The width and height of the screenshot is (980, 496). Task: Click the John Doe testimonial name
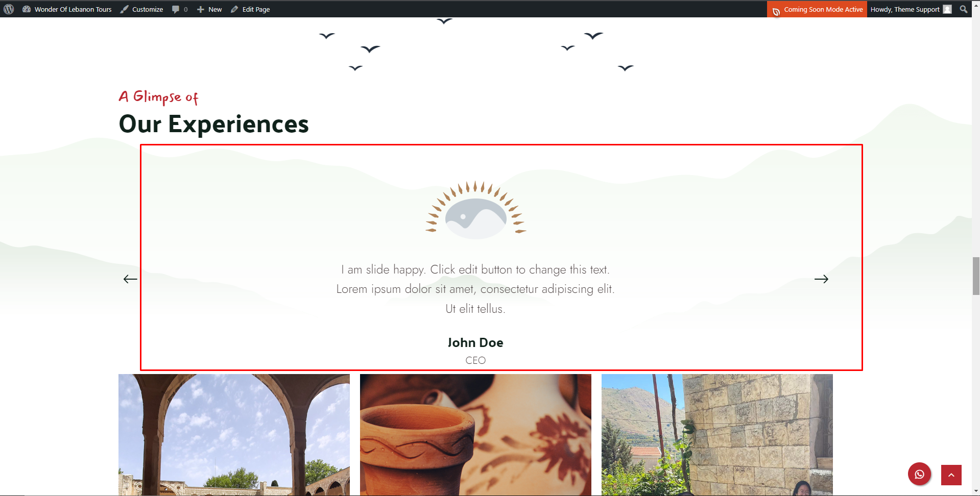(475, 342)
